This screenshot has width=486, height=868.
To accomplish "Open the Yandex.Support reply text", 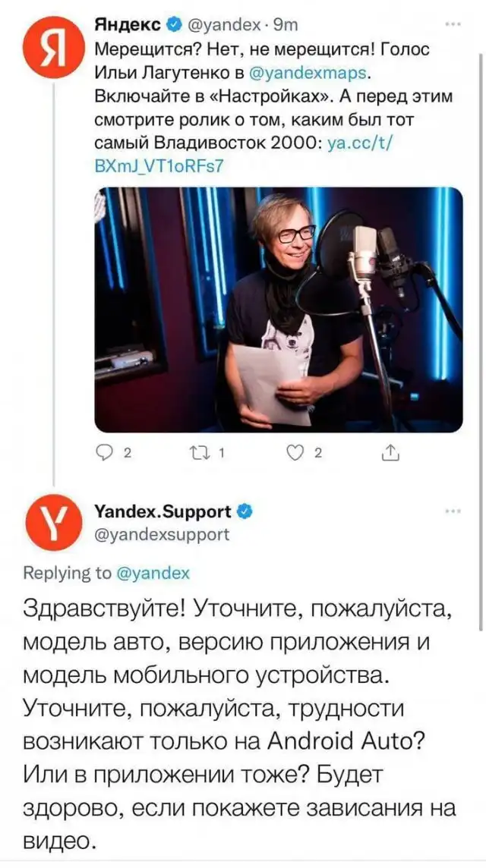I will coord(239,725).
